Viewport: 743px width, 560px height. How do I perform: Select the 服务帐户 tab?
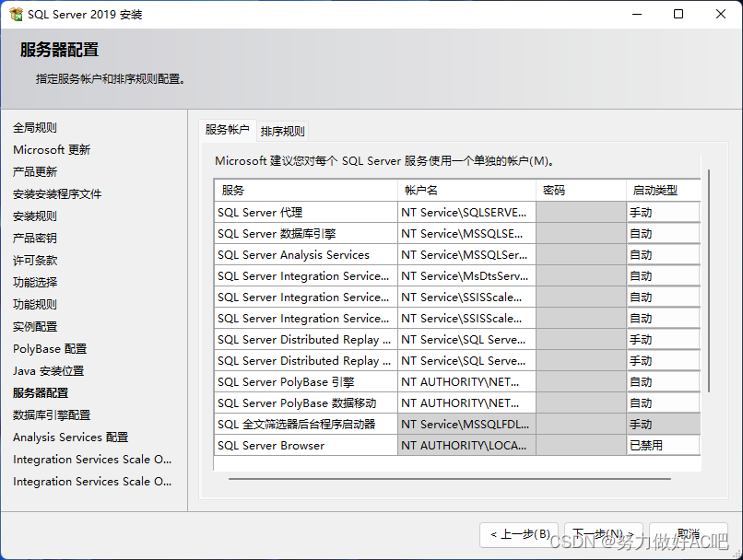click(x=228, y=130)
